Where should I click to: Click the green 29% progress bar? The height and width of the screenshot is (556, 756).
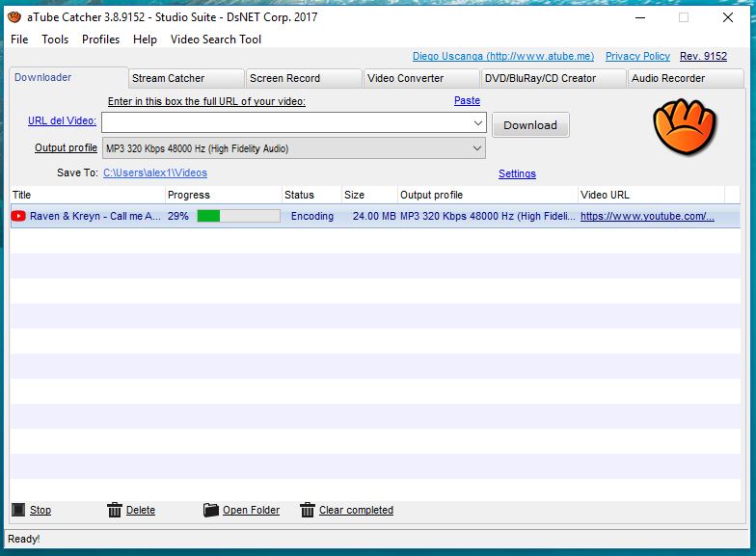point(239,216)
